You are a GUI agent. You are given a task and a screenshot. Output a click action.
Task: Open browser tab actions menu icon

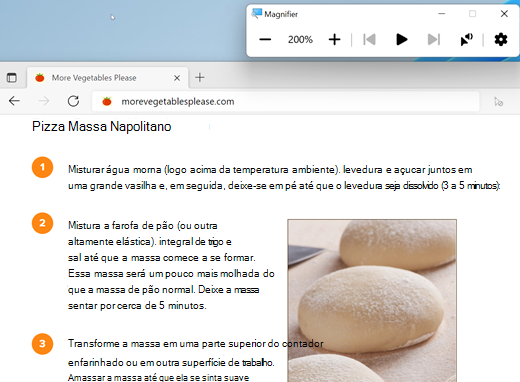[12, 78]
